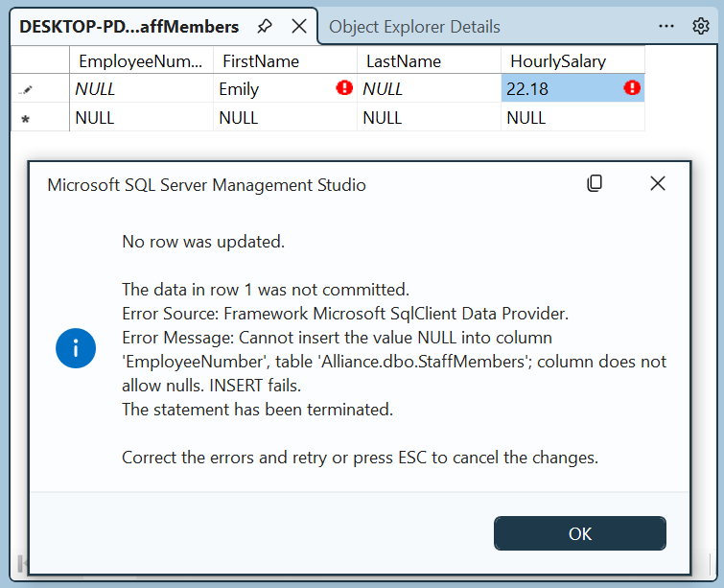Click the blue information icon in the dialog
The image size is (724, 588).
pos(76,348)
